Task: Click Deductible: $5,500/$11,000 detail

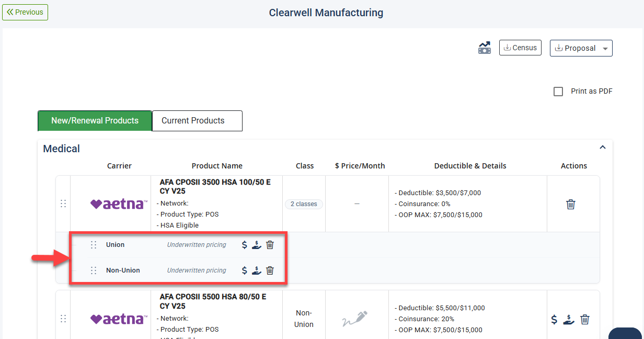Action: [439, 308]
